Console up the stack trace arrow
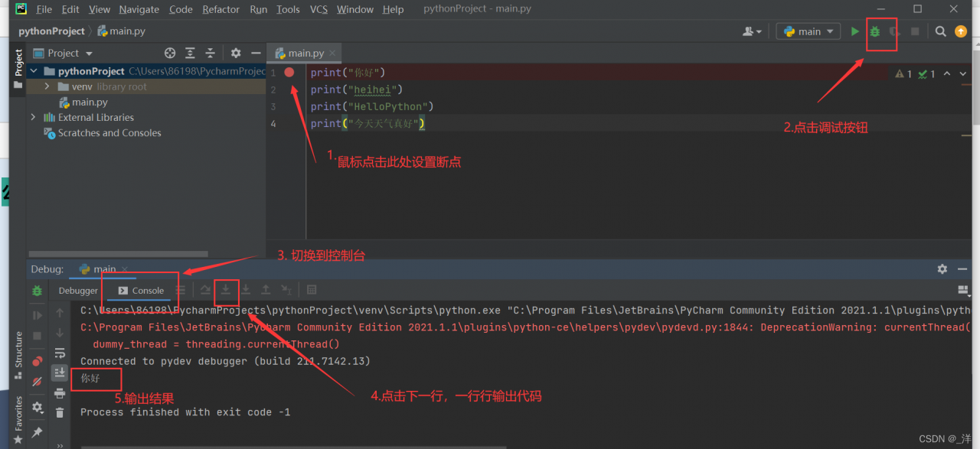This screenshot has width=980, height=449. coord(60,313)
